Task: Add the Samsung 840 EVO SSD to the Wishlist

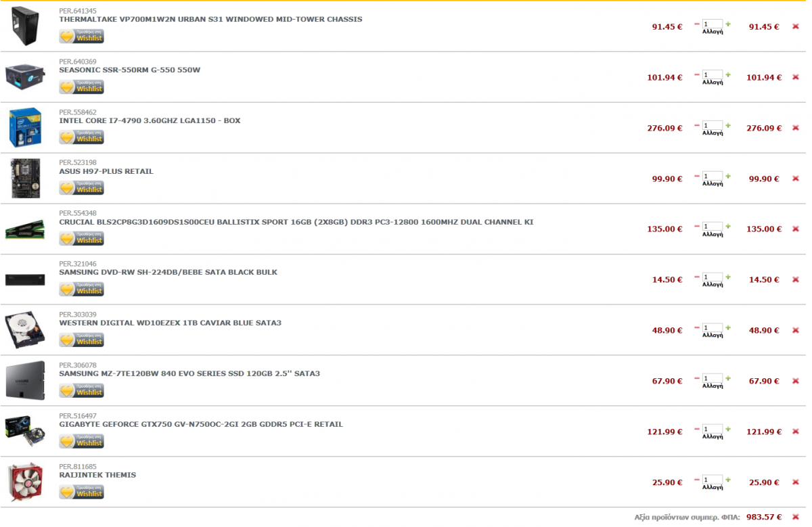Action: point(82,390)
